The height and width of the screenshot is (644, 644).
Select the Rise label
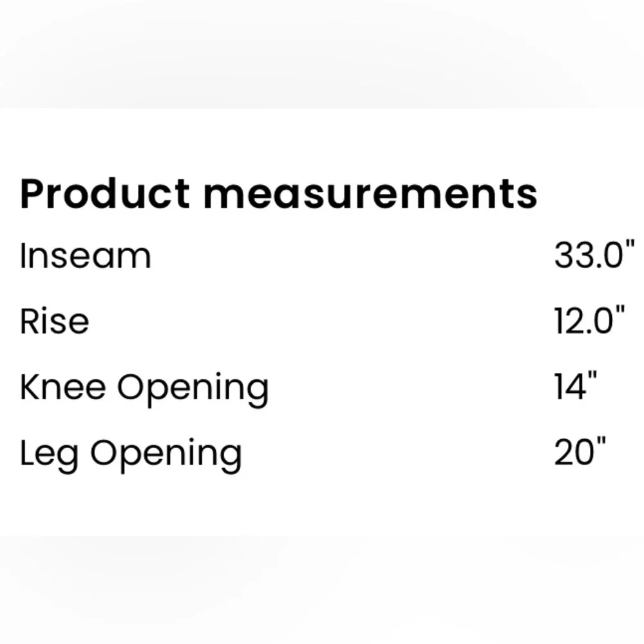click(x=54, y=321)
